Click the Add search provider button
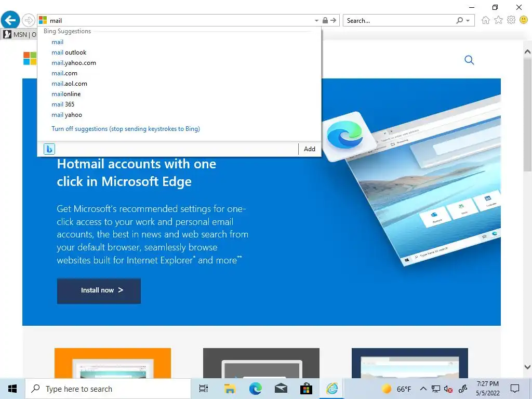 click(310, 149)
